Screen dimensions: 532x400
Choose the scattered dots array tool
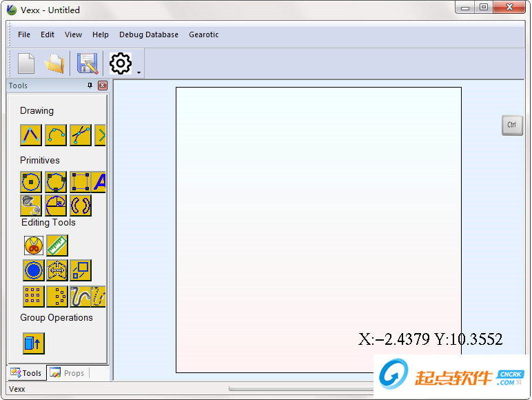pyautogui.click(x=57, y=297)
